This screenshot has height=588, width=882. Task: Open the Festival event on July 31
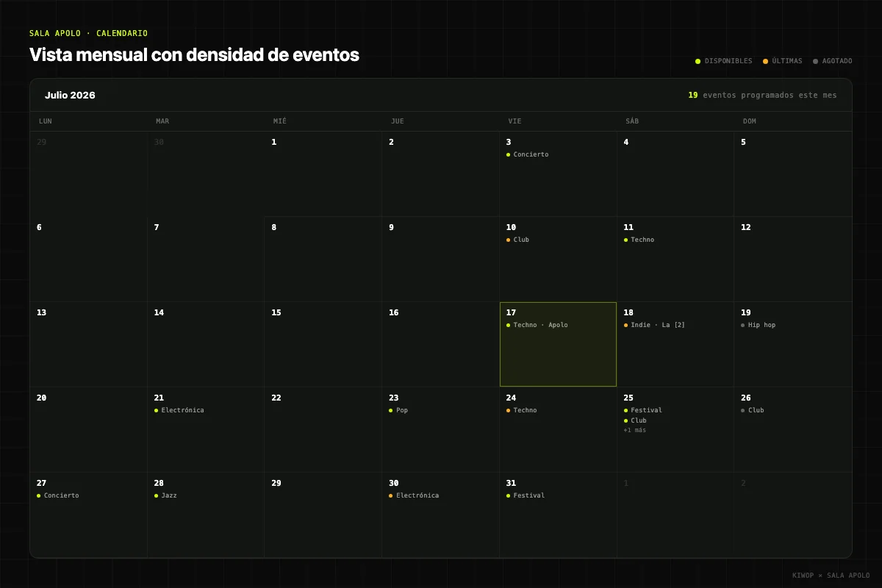(526, 495)
